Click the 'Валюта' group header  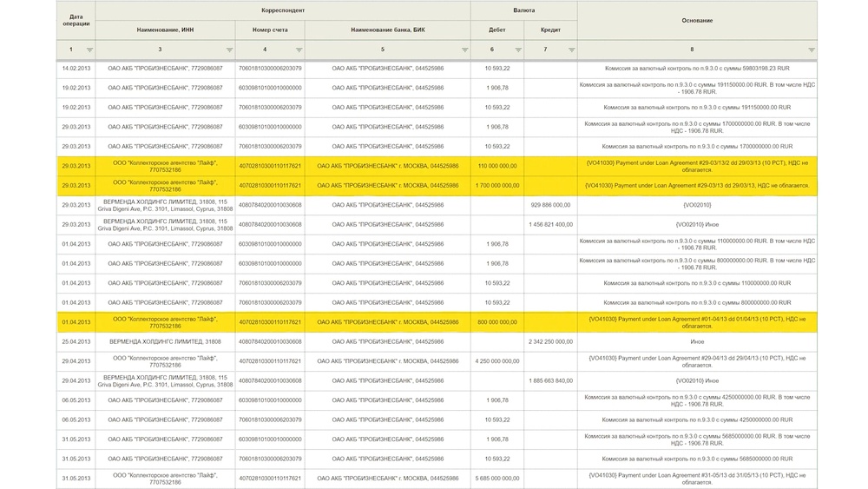coord(524,10)
